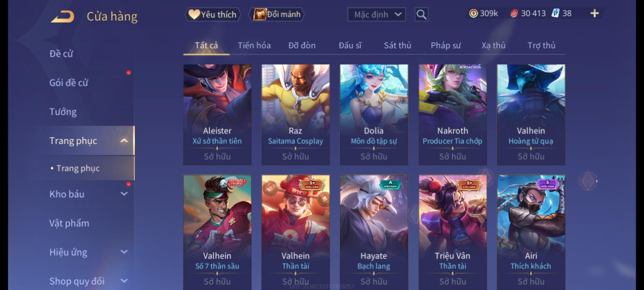Go to Tướng in sidebar
The height and width of the screenshot is (290, 644).
[63, 111]
